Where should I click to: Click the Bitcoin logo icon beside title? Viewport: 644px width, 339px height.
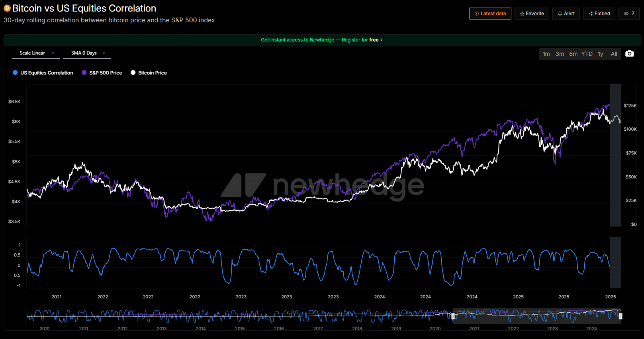(7, 8)
